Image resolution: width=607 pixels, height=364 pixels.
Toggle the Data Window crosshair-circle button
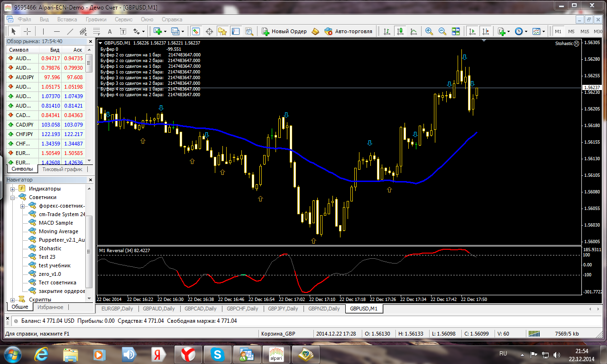coord(209,31)
